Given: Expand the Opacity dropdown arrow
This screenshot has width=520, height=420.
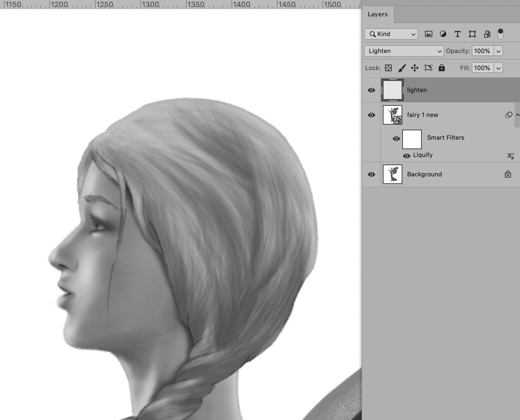Looking at the screenshot, I should 498,51.
